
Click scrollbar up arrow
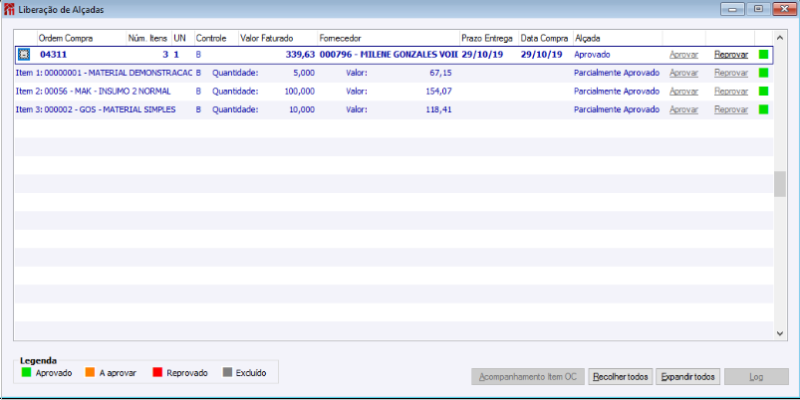(780, 38)
